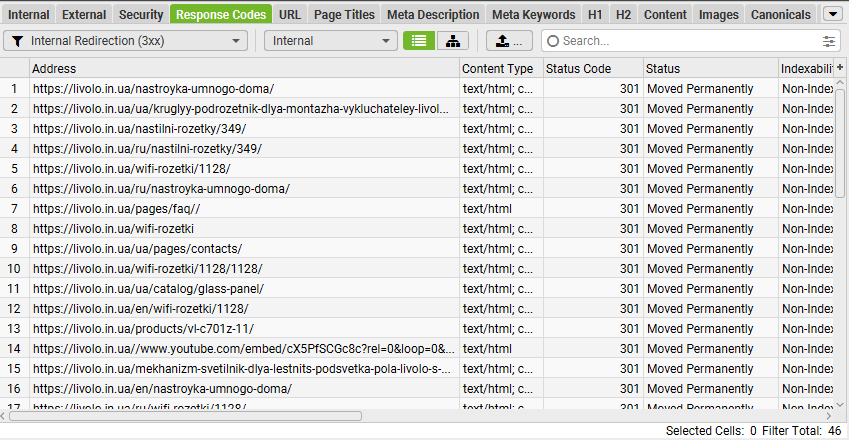The image size is (849, 440).
Task: Sort by the Content Type column header
Action: 501,68
